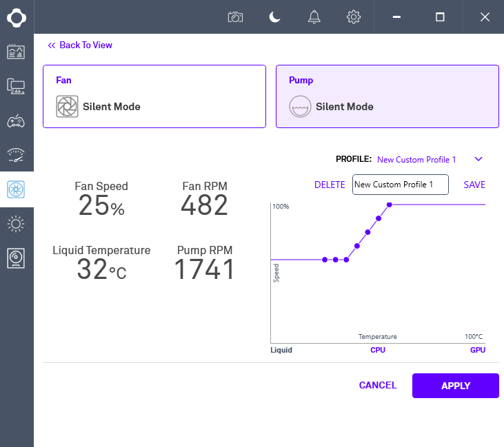Toggle night mode with the moon icon
504x447 pixels.
coord(275,17)
